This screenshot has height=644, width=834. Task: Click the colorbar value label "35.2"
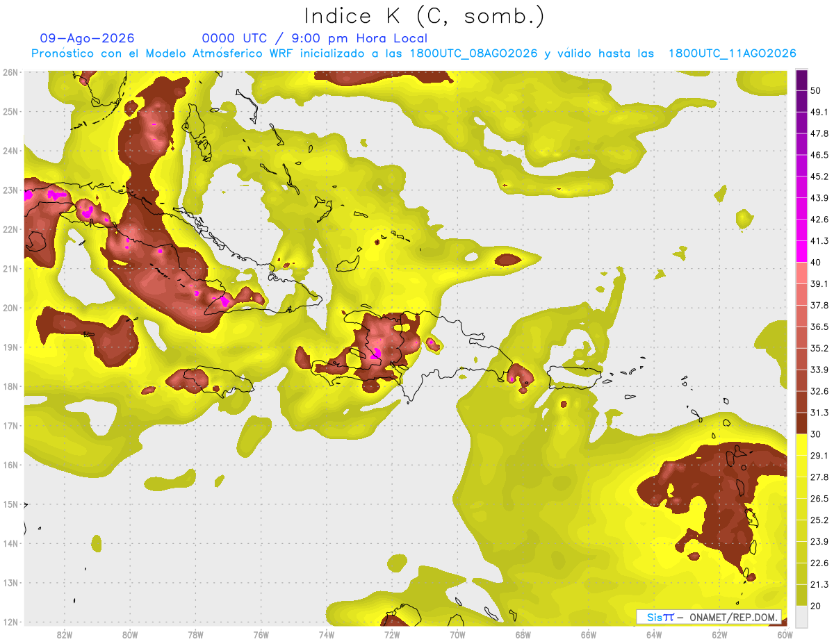click(x=819, y=348)
